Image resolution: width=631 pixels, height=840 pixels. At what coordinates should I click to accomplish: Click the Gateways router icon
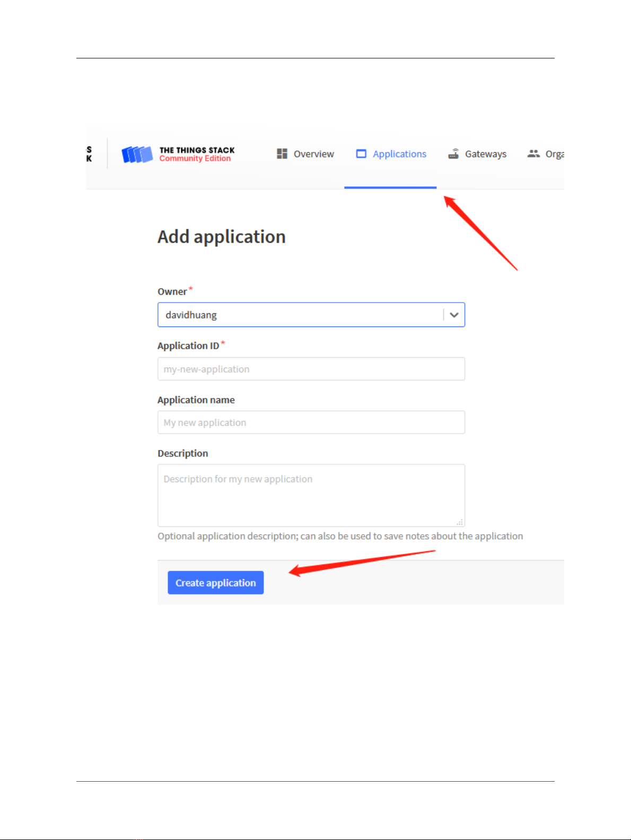pos(453,154)
